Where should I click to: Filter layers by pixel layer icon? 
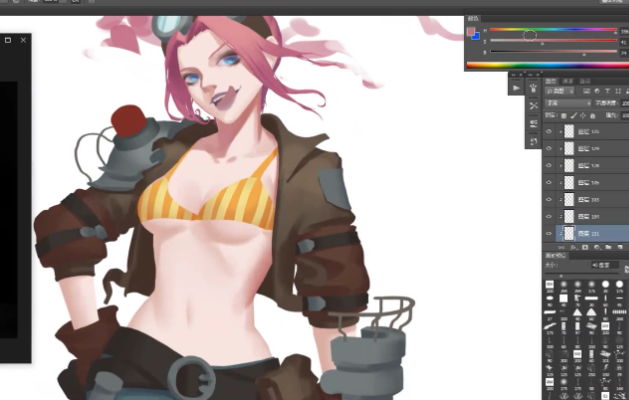click(x=586, y=91)
